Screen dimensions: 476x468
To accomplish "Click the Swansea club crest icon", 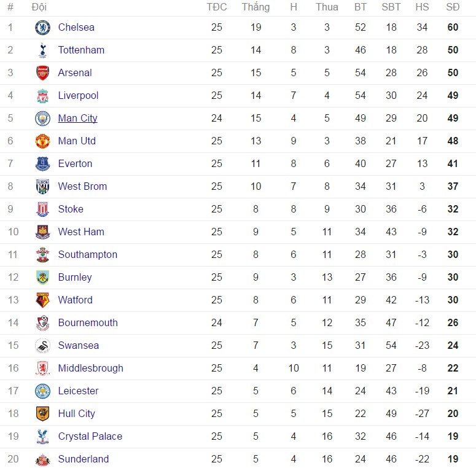I will (x=42, y=346).
